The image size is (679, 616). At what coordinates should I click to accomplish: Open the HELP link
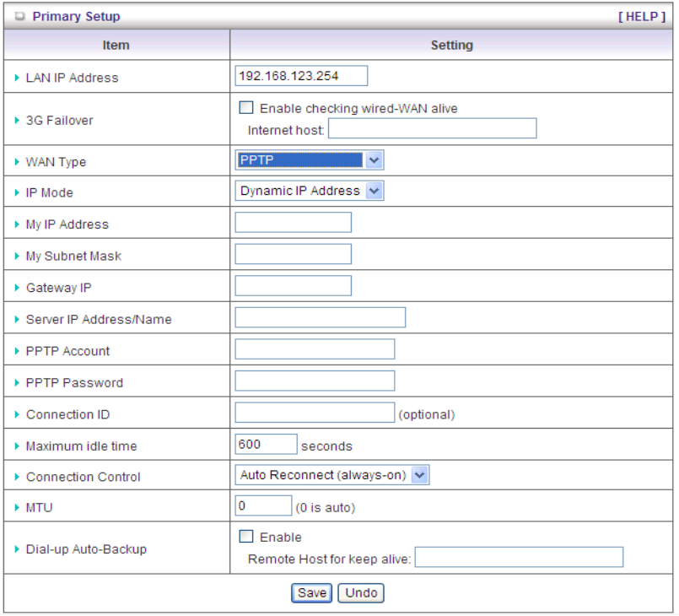tap(642, 17)
